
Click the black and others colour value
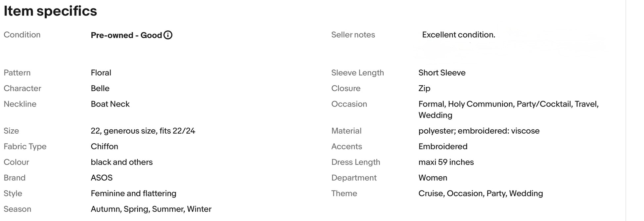click(x=121, y=162)
